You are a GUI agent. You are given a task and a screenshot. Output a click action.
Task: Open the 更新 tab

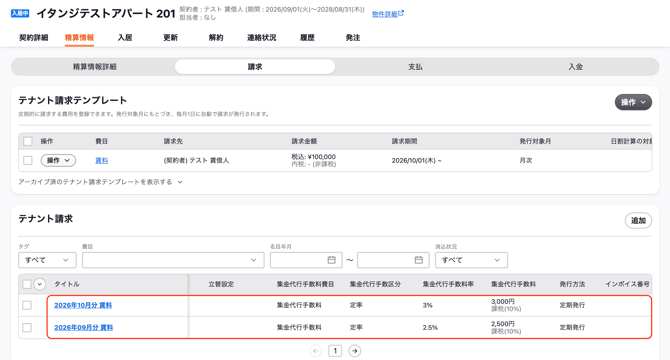170,38
